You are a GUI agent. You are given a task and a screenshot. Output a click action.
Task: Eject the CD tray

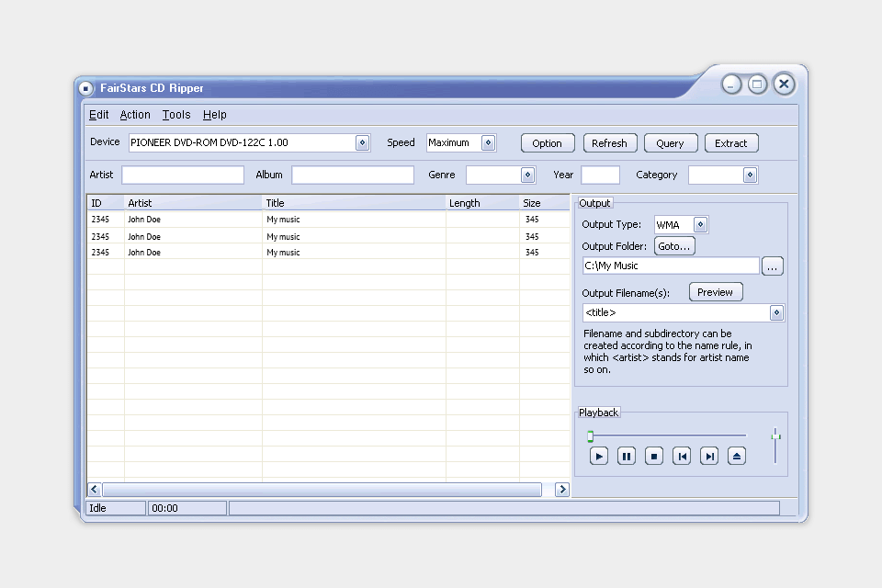[737, 456]
